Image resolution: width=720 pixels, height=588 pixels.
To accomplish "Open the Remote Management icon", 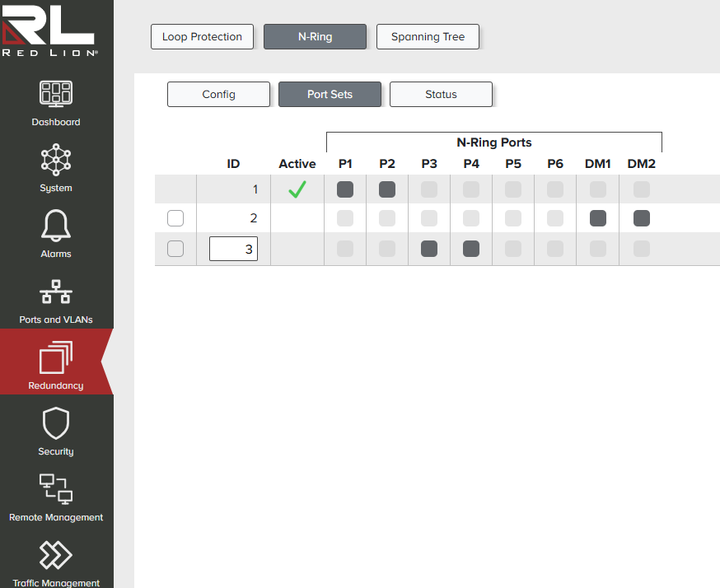I will point(56,490).
